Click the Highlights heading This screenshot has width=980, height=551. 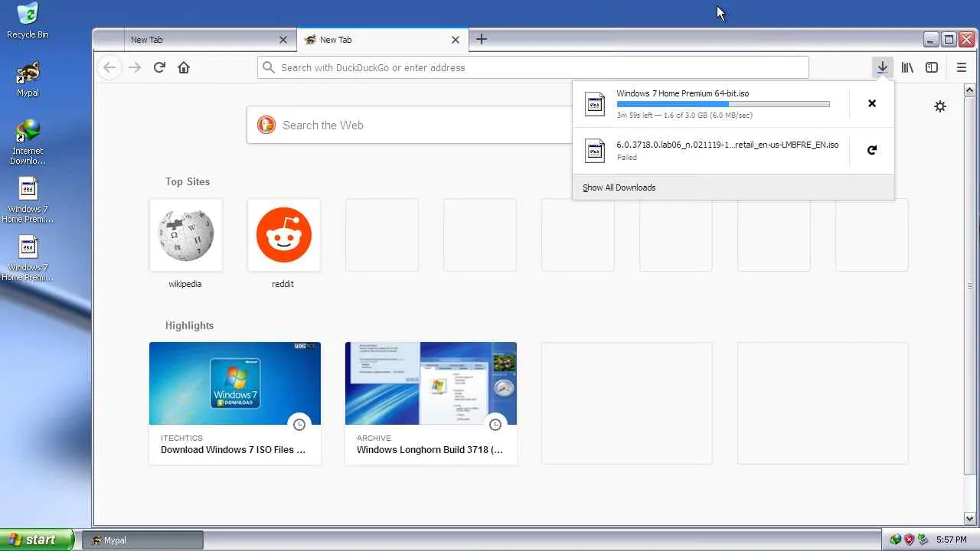189,325
